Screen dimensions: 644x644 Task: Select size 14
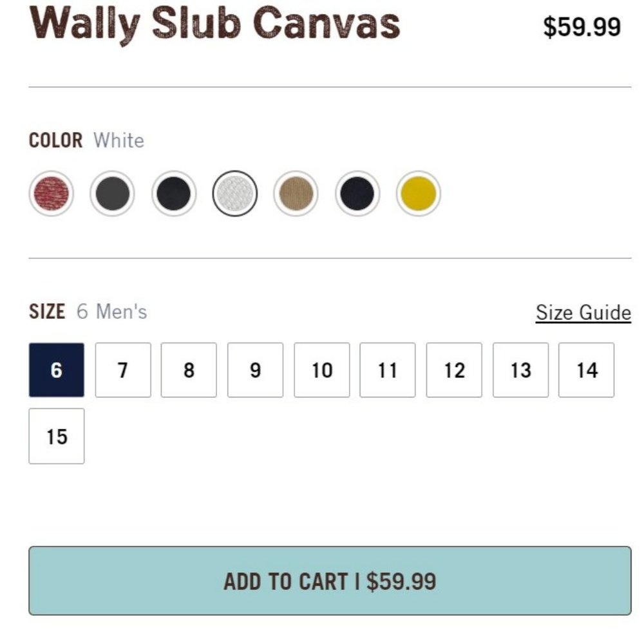point(587,370)
